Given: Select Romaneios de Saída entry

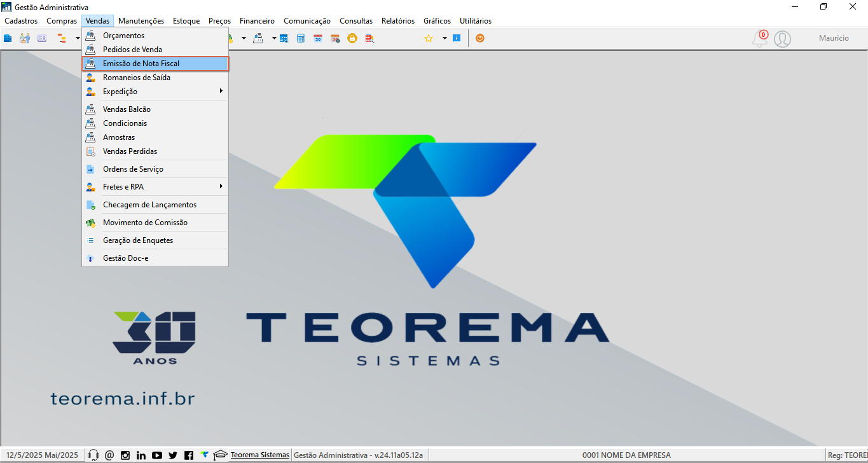Looking at the screenshot, I should 155,78.
